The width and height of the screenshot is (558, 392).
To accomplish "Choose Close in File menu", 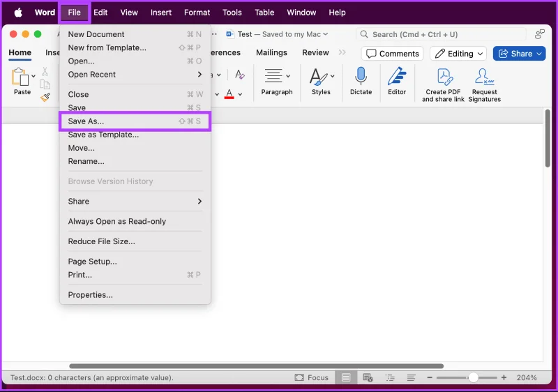I will coord(135,94).
